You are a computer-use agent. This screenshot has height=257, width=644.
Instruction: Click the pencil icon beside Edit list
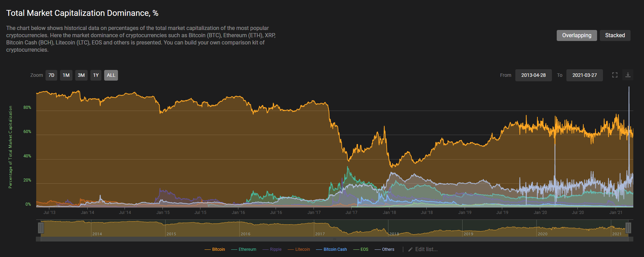coord(410,249)
